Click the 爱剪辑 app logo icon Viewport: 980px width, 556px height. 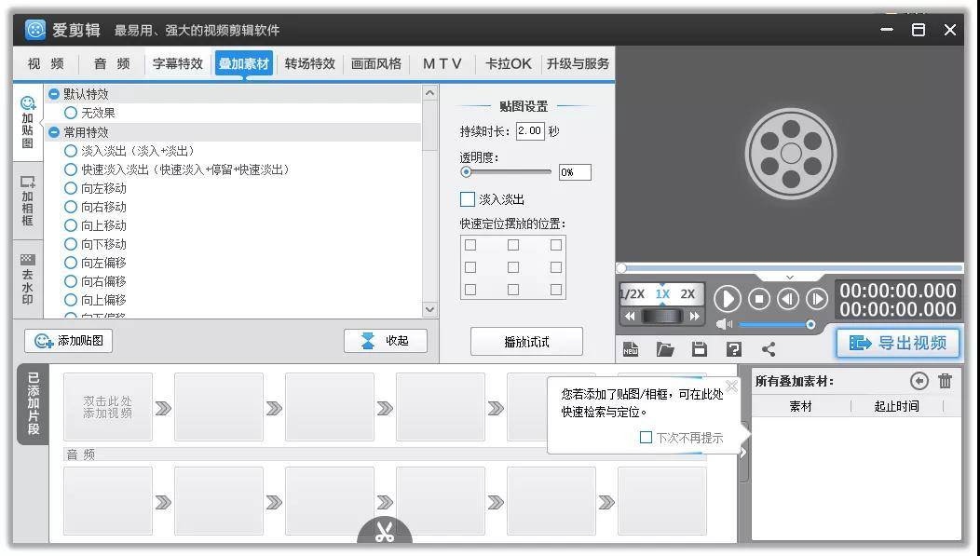35,30
